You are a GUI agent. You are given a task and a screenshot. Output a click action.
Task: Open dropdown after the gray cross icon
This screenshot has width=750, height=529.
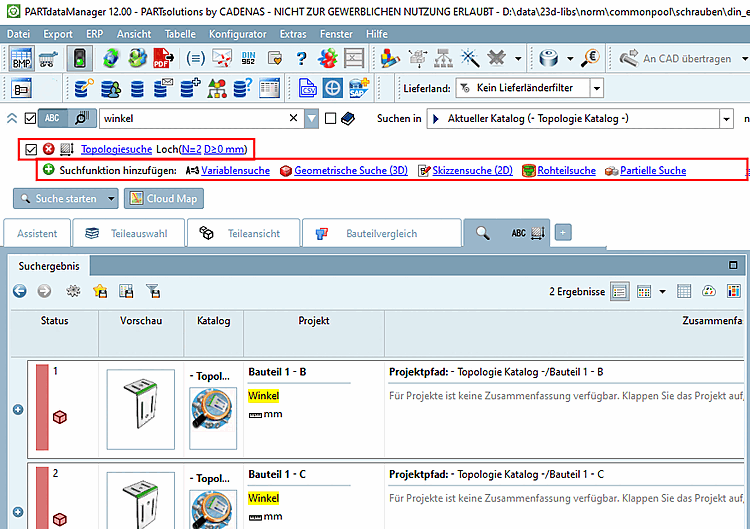518,59
